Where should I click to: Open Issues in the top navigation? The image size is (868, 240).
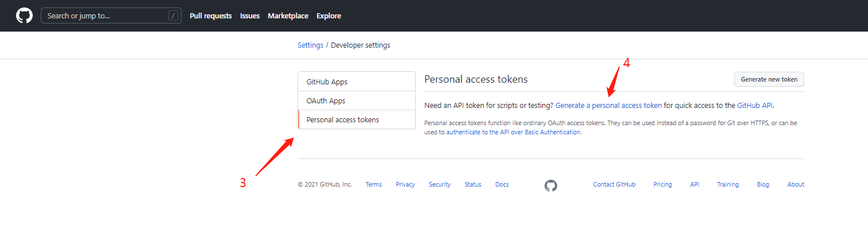click(250, 16)
